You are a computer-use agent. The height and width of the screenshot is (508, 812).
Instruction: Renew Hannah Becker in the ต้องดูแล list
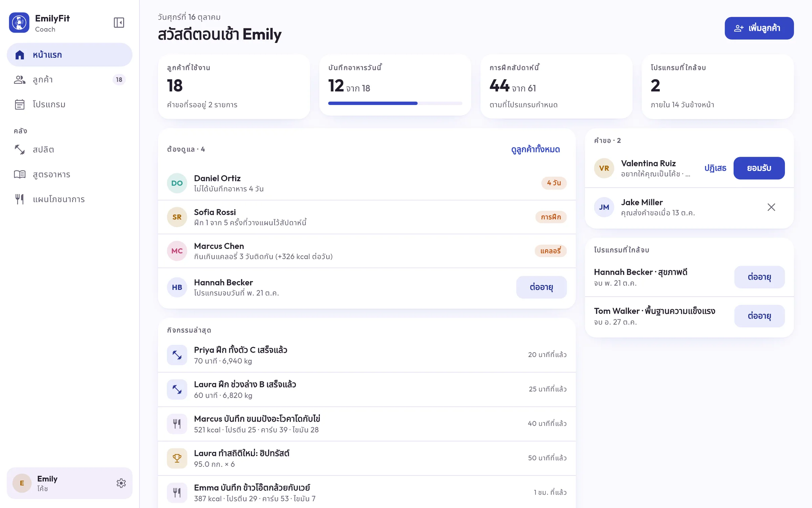(541, 287)
